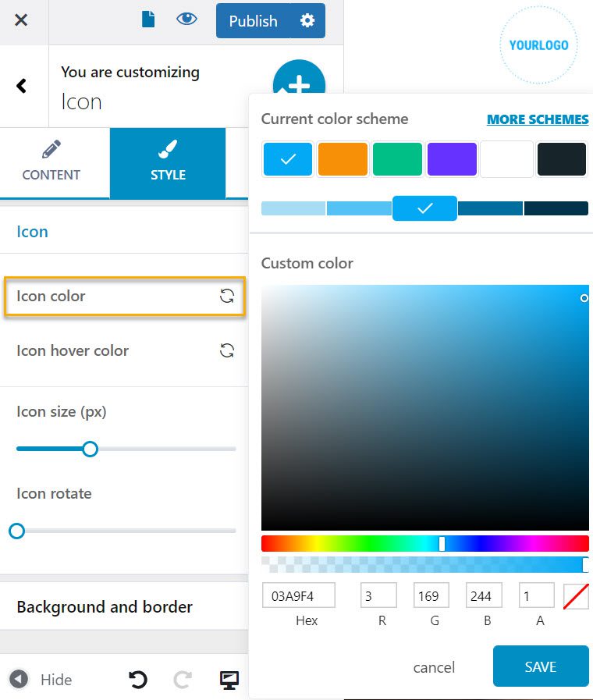
Task: Toggle preview with the eye icon
Action: pos(186,20)
